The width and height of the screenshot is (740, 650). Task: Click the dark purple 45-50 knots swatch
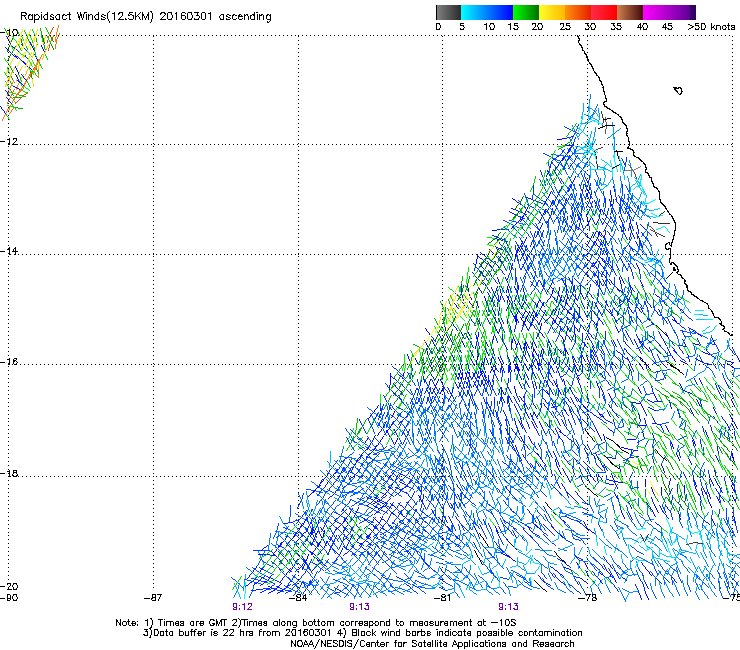tap(682, 12)
